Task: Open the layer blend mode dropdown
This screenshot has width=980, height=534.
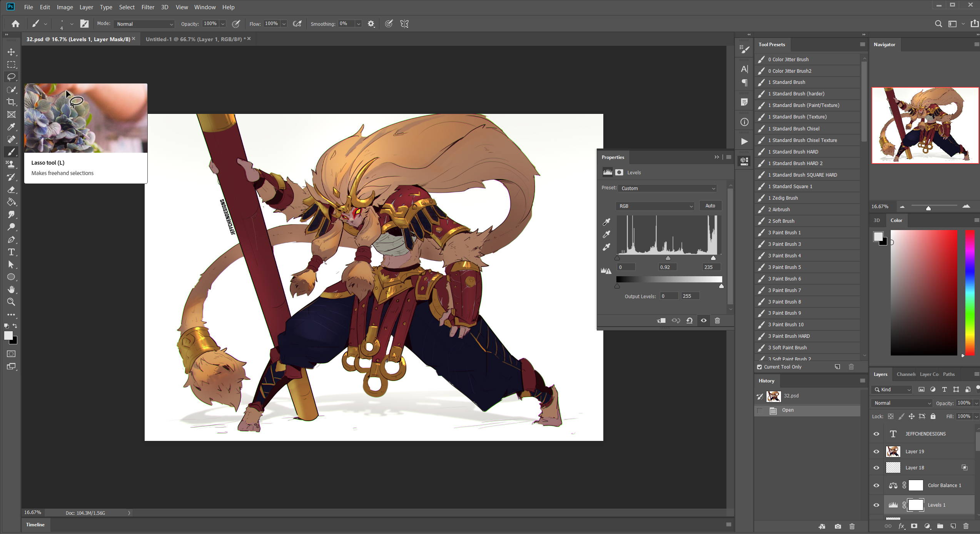Action: [902, 403]
